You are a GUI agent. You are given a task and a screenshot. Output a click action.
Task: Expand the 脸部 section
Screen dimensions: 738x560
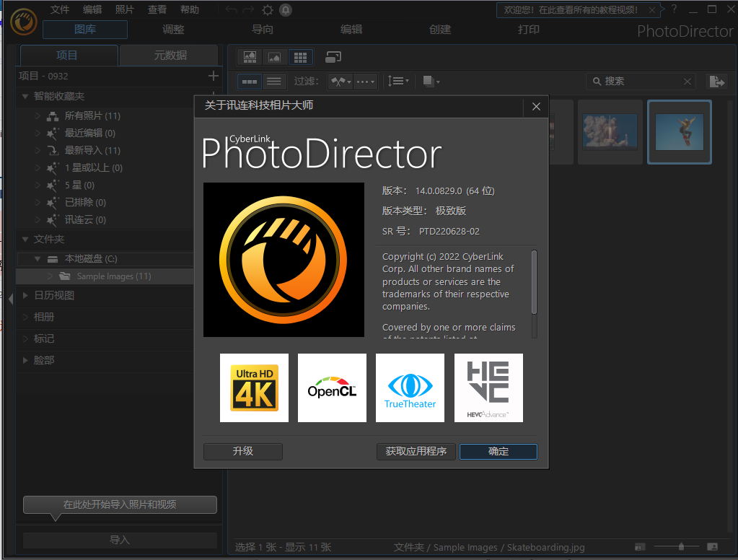click(25, 360)
